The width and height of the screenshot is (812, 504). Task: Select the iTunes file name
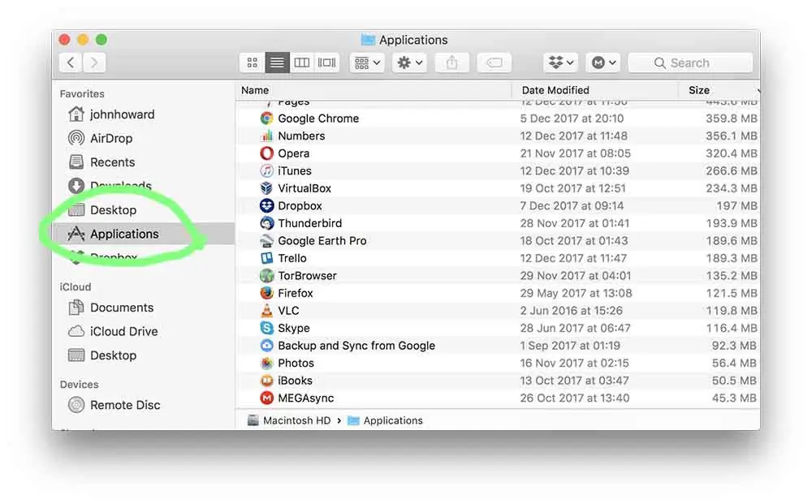pyautogui.click(x=294, y=170)
